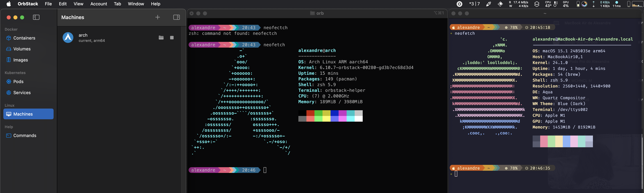This screenshot has width=644, height=193.
Task: Click the orb terminal window title
Action: (317, 13)
